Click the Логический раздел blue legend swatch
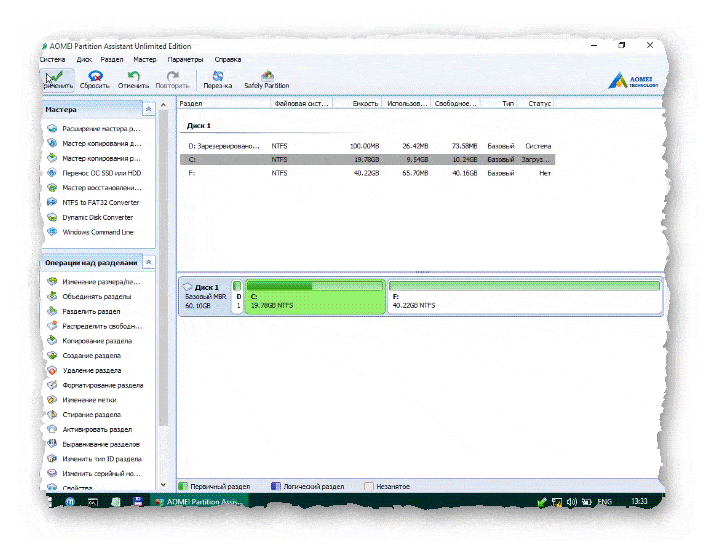Viewport: 704px width, 544px height. click(276, 486)
